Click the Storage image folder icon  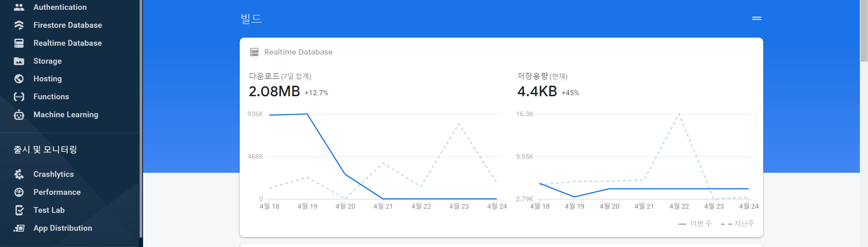pos(19,61)
